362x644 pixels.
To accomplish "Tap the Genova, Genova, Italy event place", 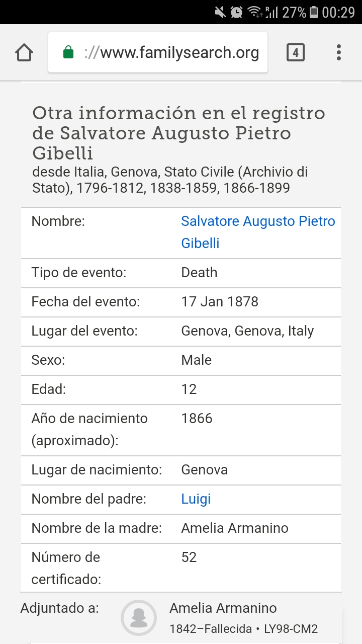I will coord(247,331).
